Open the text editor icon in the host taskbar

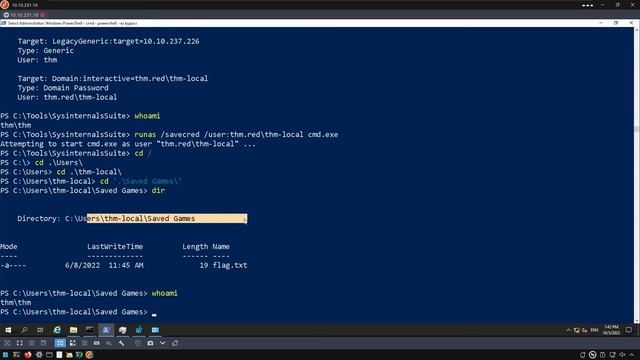[59, 355]
